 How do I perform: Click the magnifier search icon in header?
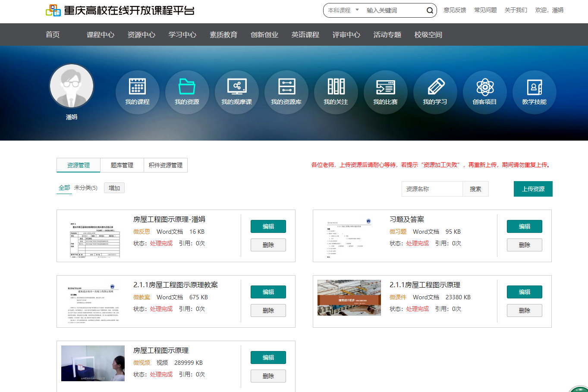(x=430, y=10)
